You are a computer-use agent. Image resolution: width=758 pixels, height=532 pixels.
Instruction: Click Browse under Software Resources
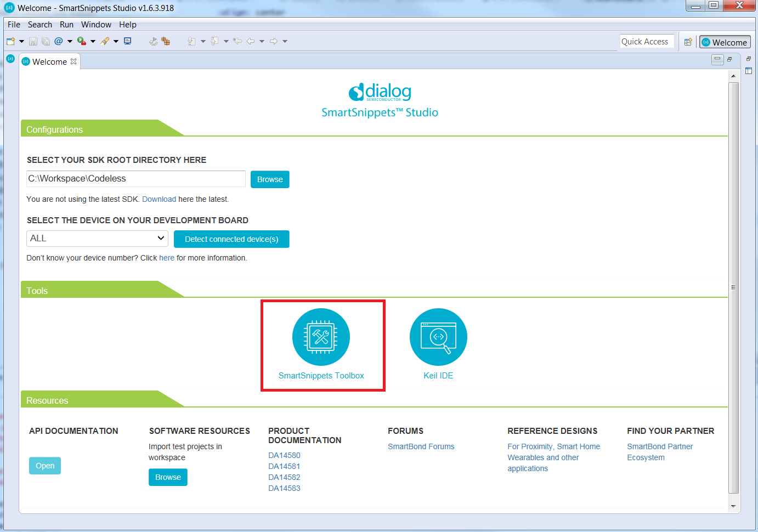(168, 477)
